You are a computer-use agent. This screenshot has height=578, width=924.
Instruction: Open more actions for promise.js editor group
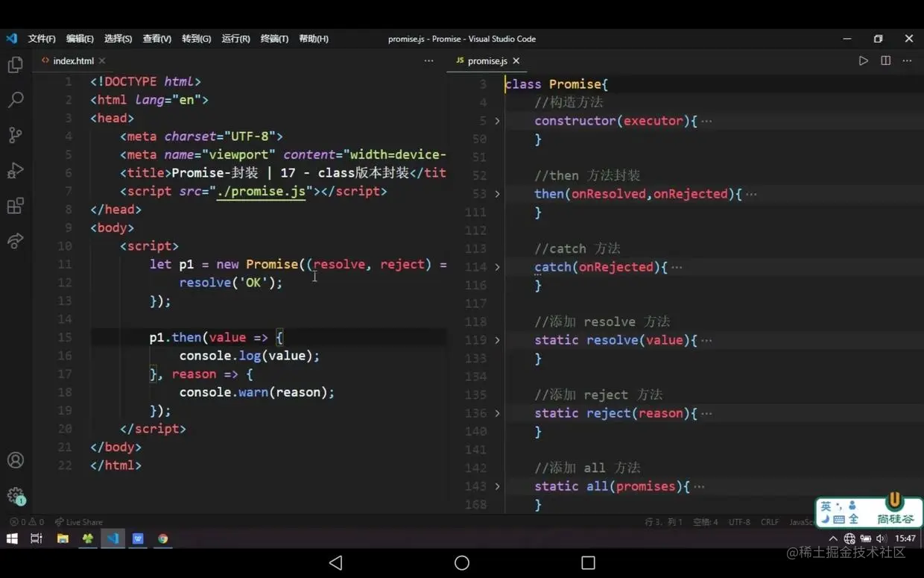click(x=907, y=60)
